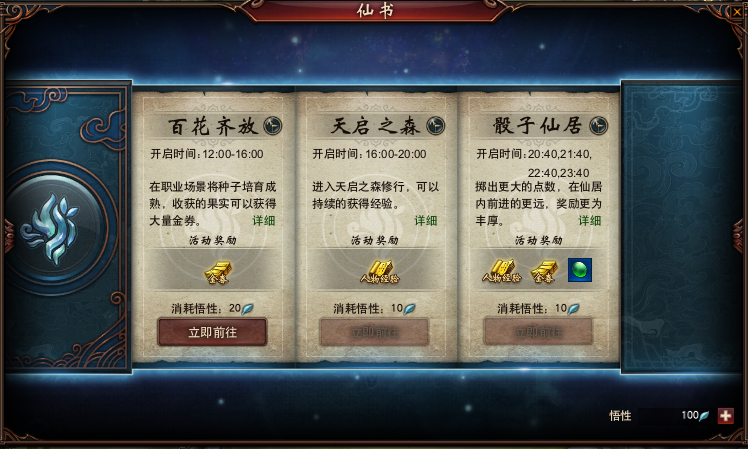Click the disabled 立即前往 under 天启之森

[x=374, y=332]
